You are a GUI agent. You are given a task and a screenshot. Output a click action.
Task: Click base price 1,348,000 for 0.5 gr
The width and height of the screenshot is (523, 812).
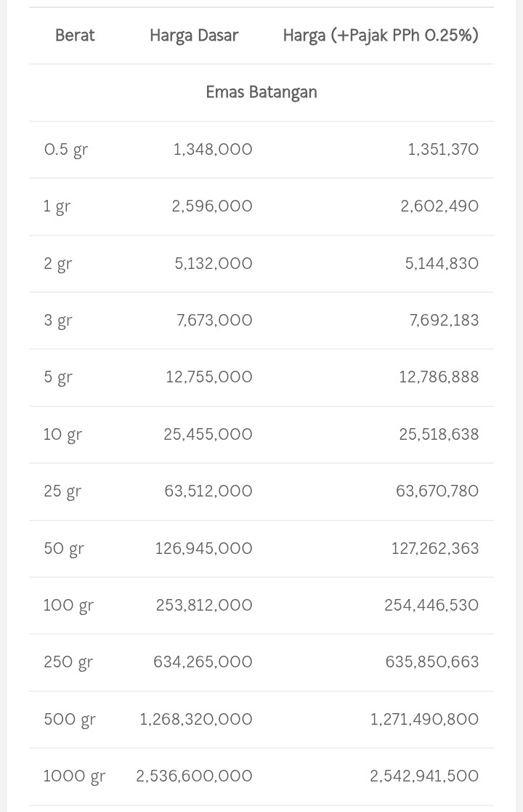click(213, 150)
